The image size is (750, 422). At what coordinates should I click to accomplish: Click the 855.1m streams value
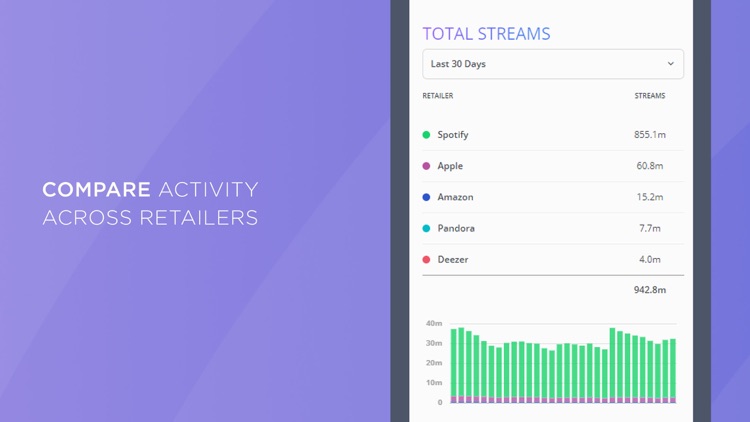(x=650, y=135)
